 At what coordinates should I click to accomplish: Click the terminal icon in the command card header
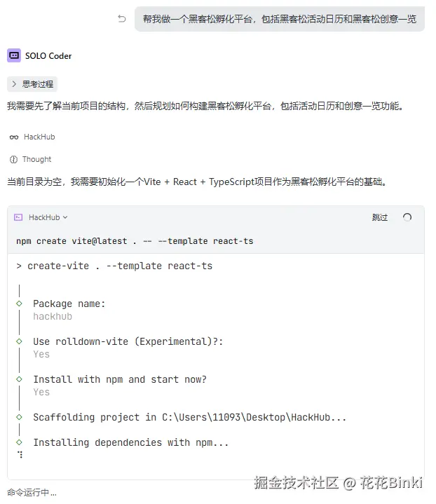click(x=19, y=217)
